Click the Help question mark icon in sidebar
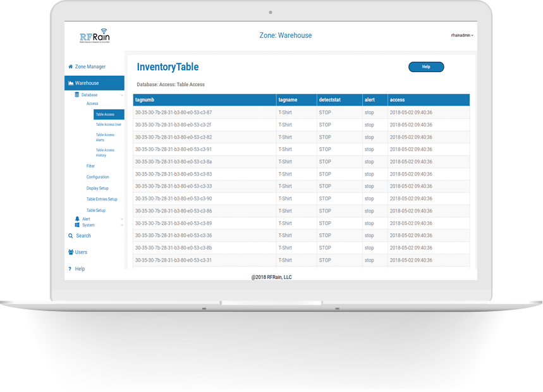Viewport: 543px width, 392px height. tap(70, 269)
